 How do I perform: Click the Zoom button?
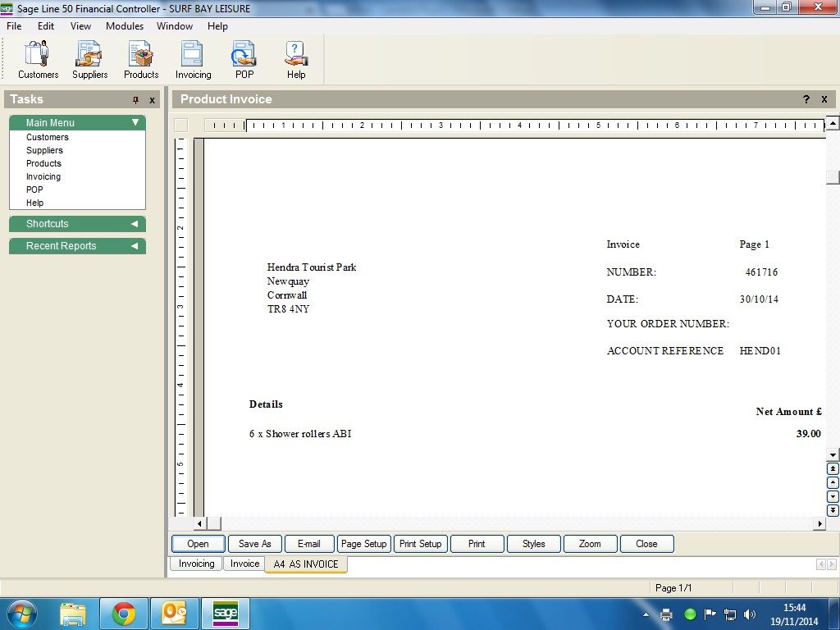coord(590,544)
